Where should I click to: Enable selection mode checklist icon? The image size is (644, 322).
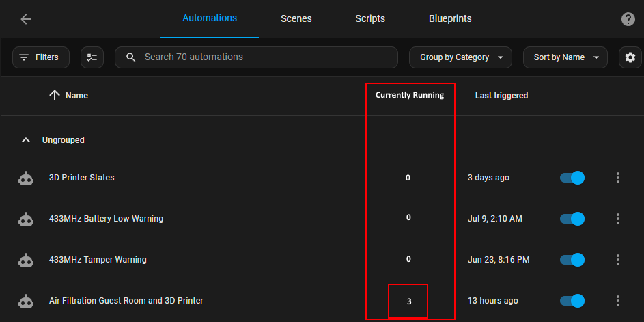(92, 57)
